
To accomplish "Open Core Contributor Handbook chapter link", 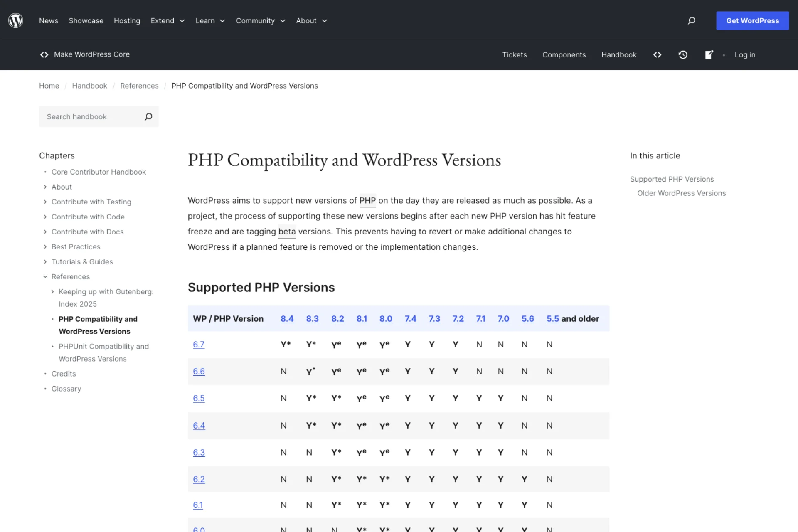I will point(99,172).
